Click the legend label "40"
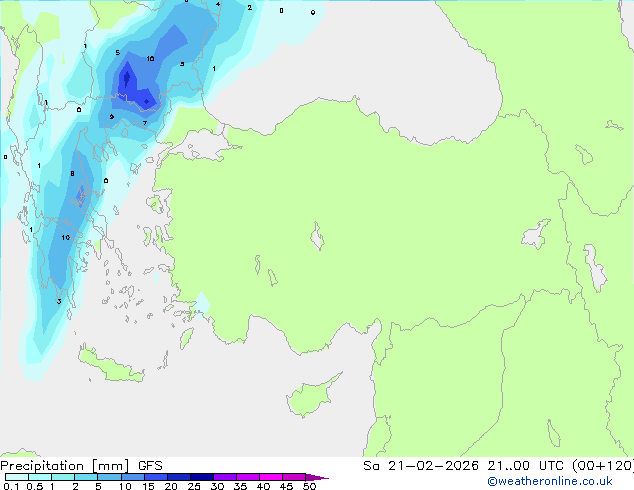Screen dimensions: 634x490 coord(263,486)
